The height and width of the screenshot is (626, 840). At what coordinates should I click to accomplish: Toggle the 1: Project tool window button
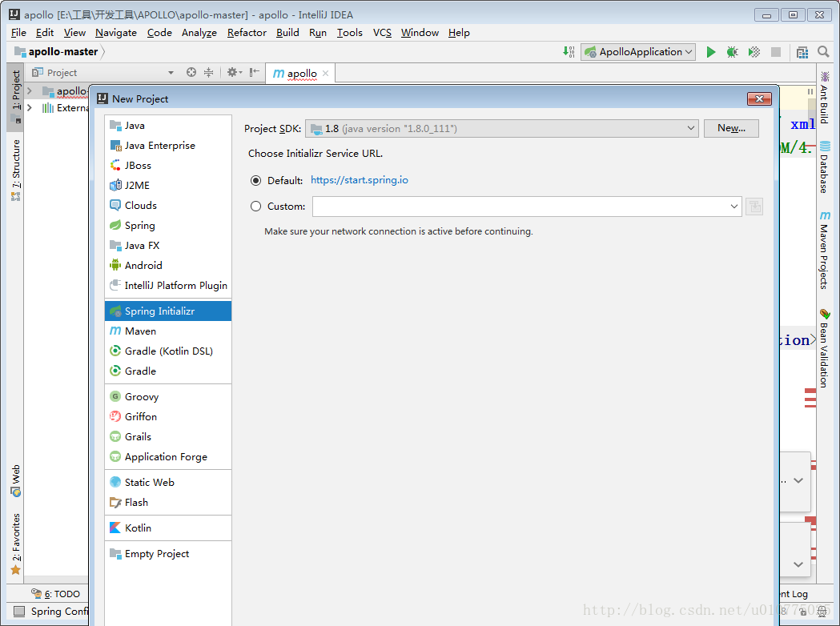pyautogui.click(x=15, y=97)
